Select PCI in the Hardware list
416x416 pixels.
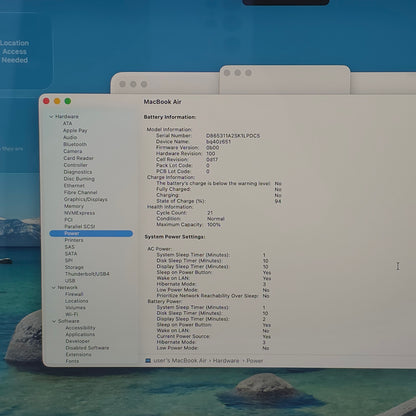68,219
